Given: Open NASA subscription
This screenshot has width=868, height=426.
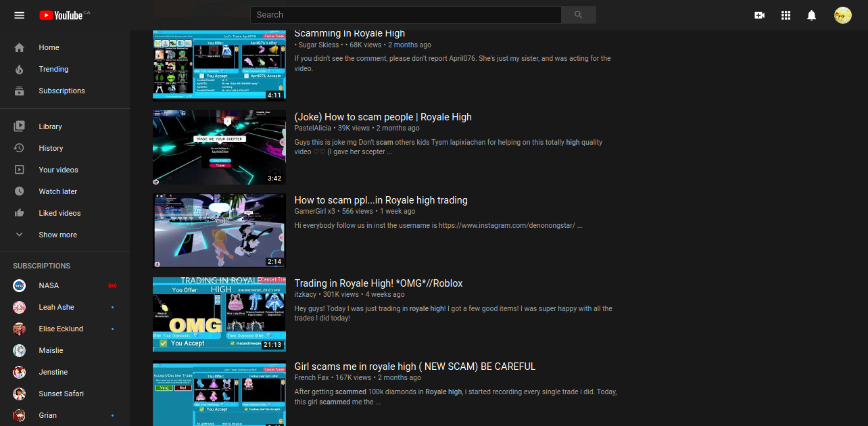Looking at the screenshot, I should 65,285.
